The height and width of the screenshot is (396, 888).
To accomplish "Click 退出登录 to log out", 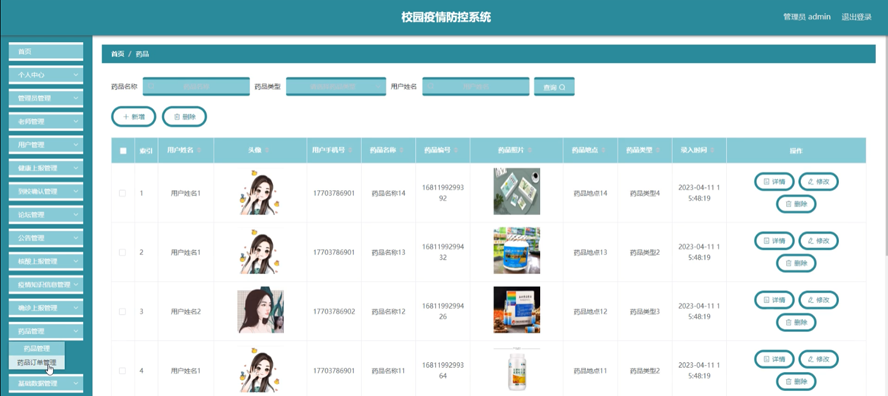I will pyautogui.click(x=856, y=17).
